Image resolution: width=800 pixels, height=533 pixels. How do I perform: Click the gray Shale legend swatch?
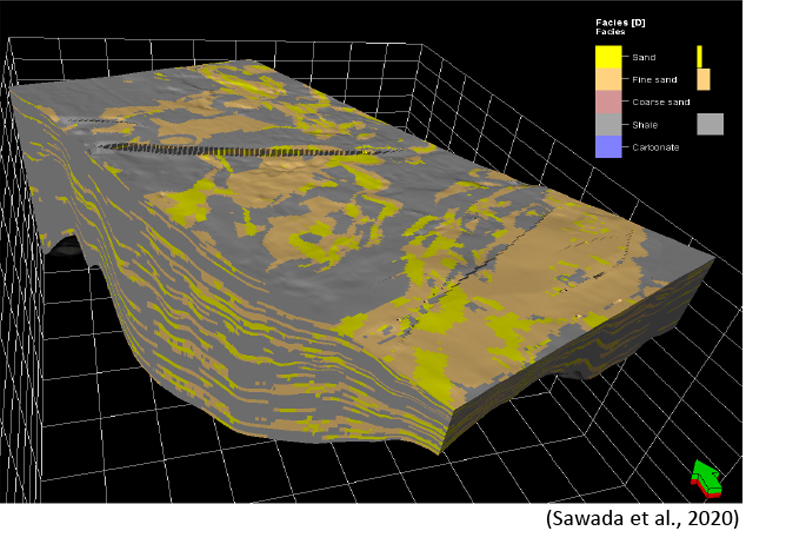pyautogui.click(x=608, y=124)
